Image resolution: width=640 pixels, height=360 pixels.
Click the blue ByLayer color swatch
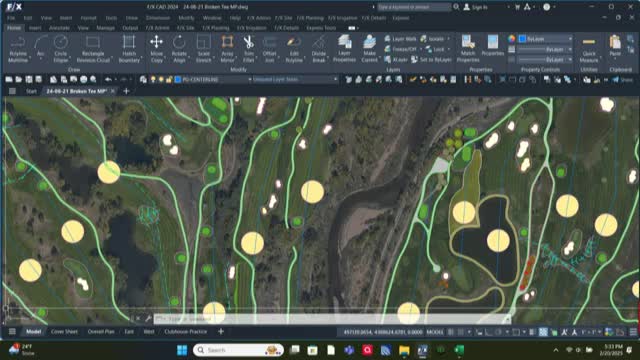tap(522, 39)
